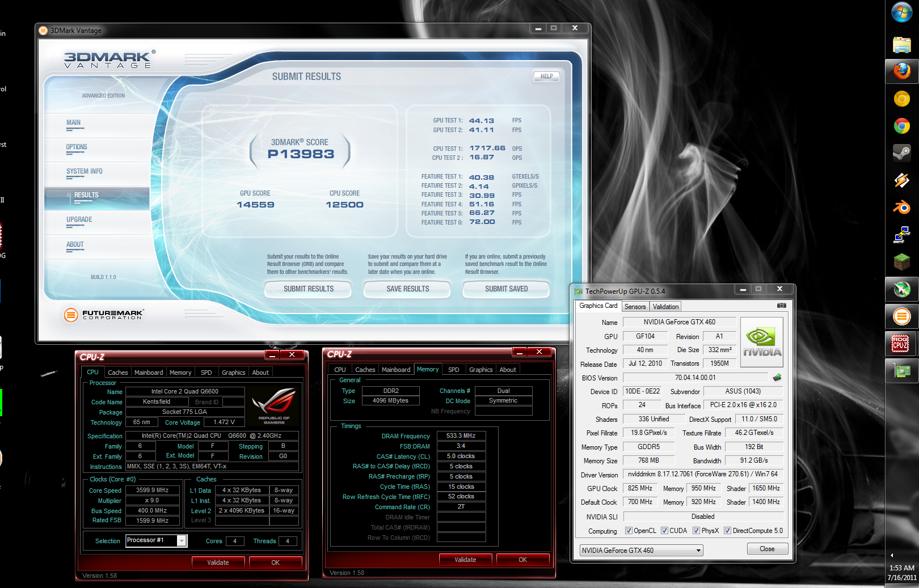Click the GPU-Z title bar icon
Viewport: 919px width, 588px height.
(x=579, y=291)
